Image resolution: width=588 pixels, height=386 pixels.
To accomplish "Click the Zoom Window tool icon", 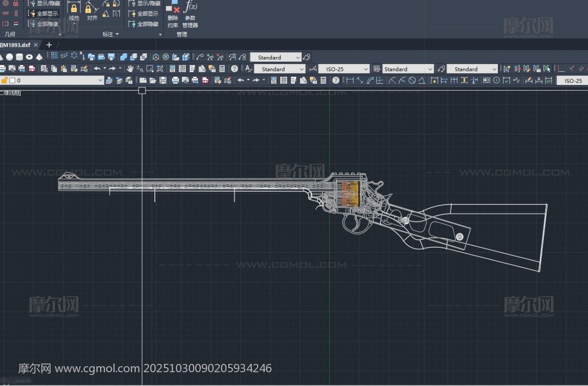I will click(150, 69).
